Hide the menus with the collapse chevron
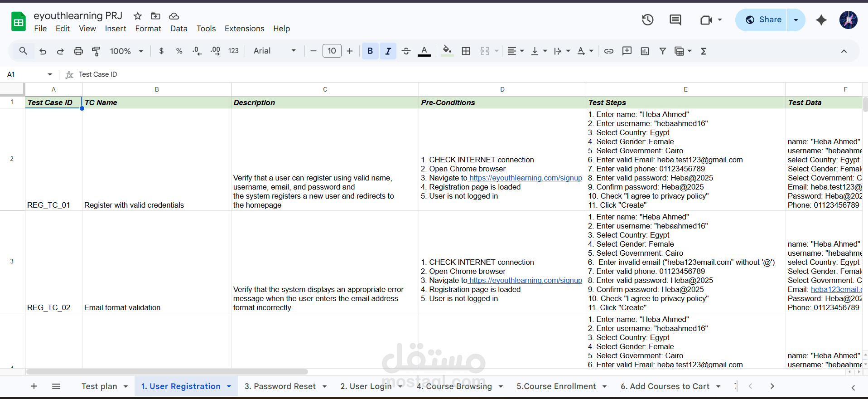Image resolution: width=868 pixels, height=399 pixels. click(844, 51)
